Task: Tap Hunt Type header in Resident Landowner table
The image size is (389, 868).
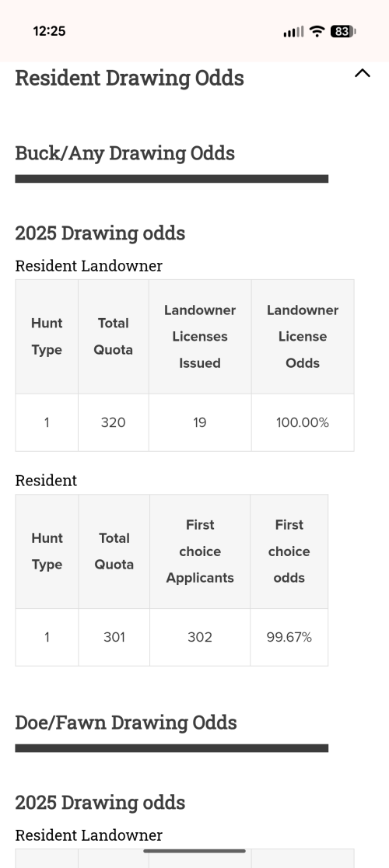Action: 47,337
